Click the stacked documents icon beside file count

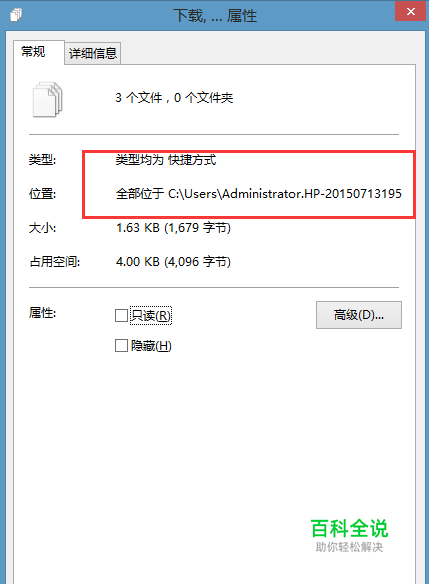48,99
